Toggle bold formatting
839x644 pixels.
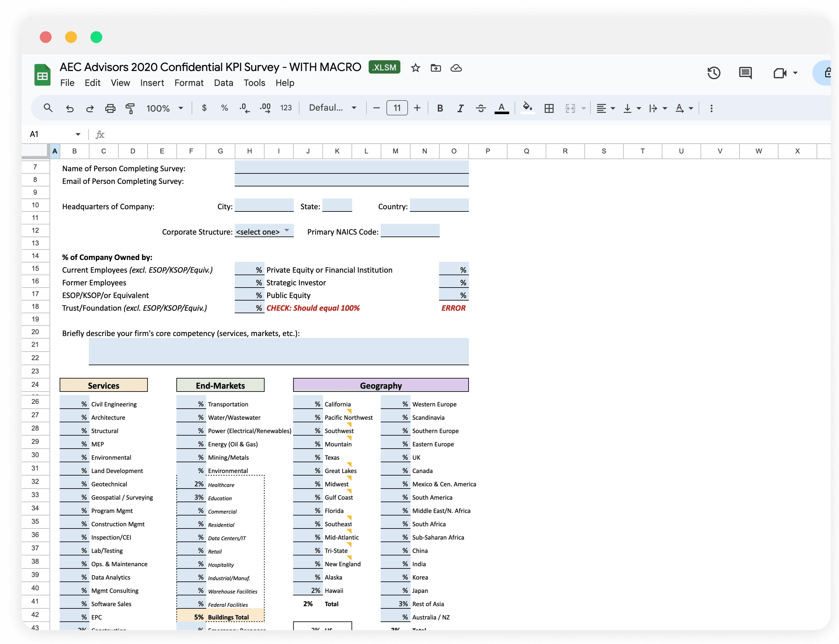pyautogui.click(x=440, y=108)
